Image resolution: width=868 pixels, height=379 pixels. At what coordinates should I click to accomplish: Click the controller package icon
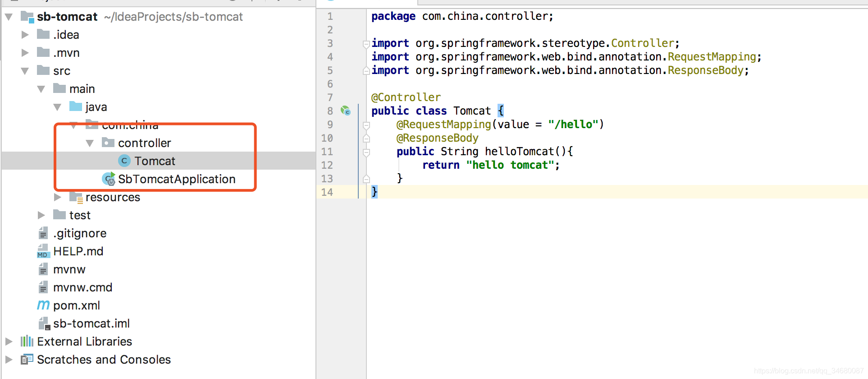tap(108, 143)
